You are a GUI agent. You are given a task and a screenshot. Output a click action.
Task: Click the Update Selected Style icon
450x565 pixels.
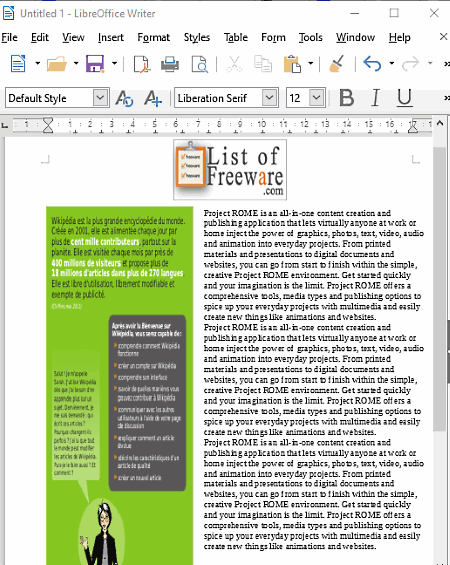124,98
